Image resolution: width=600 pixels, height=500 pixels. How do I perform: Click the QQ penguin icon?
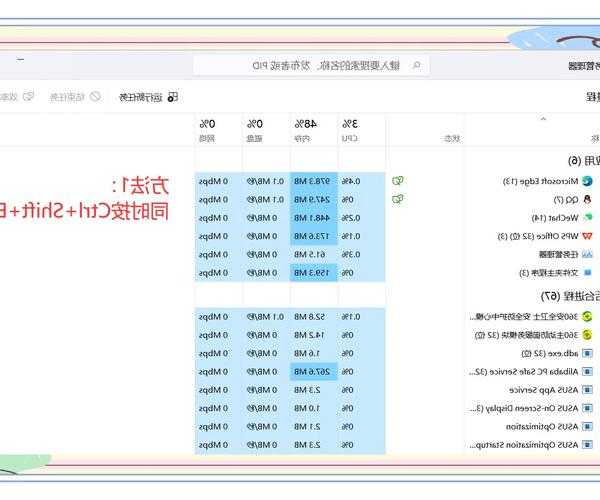pos(587,199)
